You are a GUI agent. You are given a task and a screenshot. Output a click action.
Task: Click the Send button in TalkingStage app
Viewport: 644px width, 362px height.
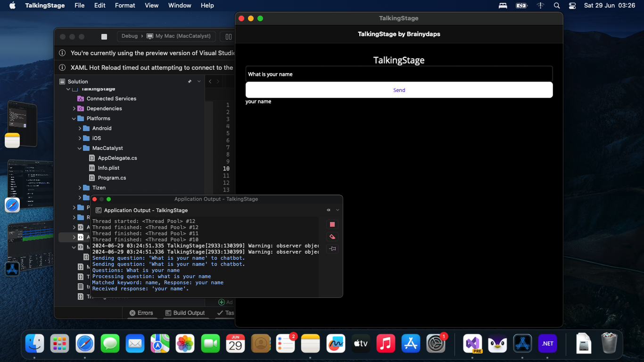pos(399,90)
